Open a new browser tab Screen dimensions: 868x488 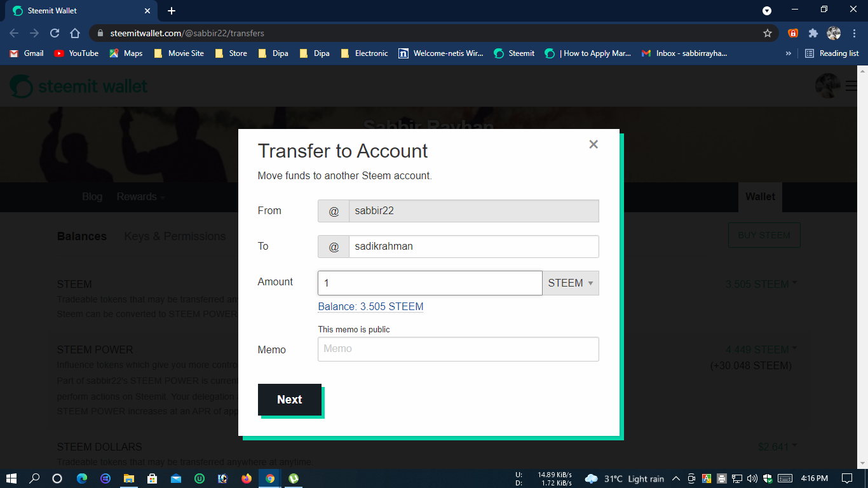coord(172,11)
